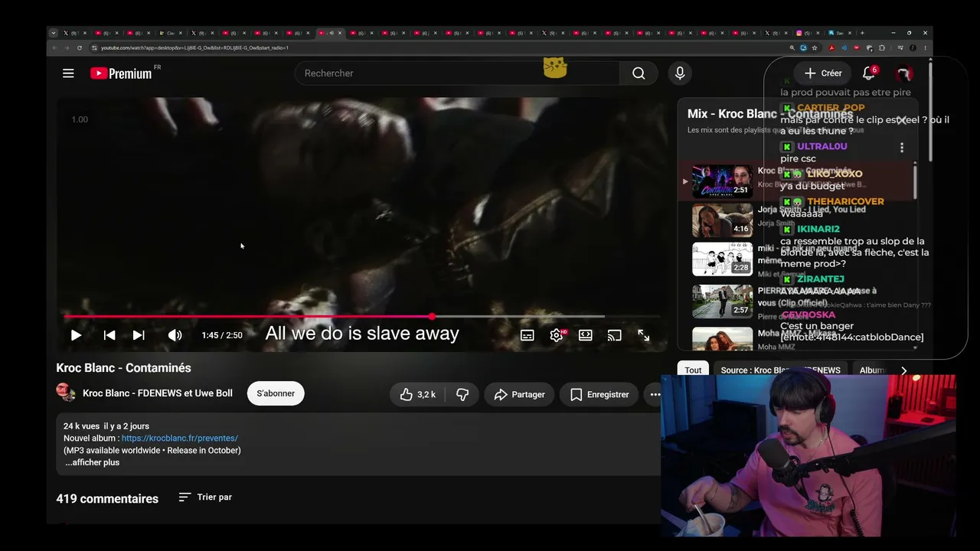This screenshot has height=551, width=980.
Task: Open the Partager share dialog
Action: [x=520, y=395]
